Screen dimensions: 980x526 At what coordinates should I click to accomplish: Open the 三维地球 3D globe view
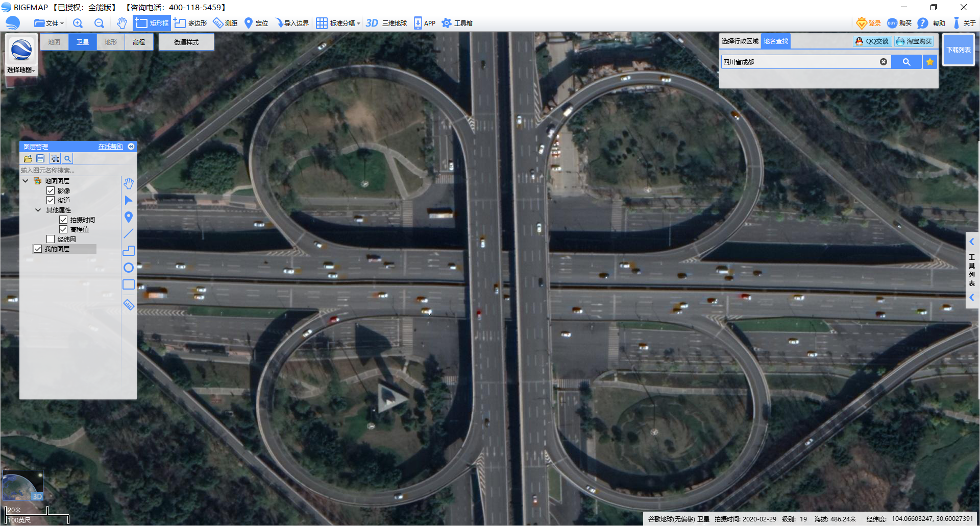click(x=386, y=23)
